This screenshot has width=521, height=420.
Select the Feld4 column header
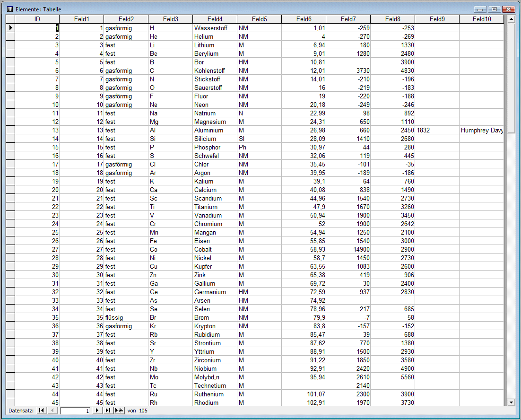click(x=215, y=19)
